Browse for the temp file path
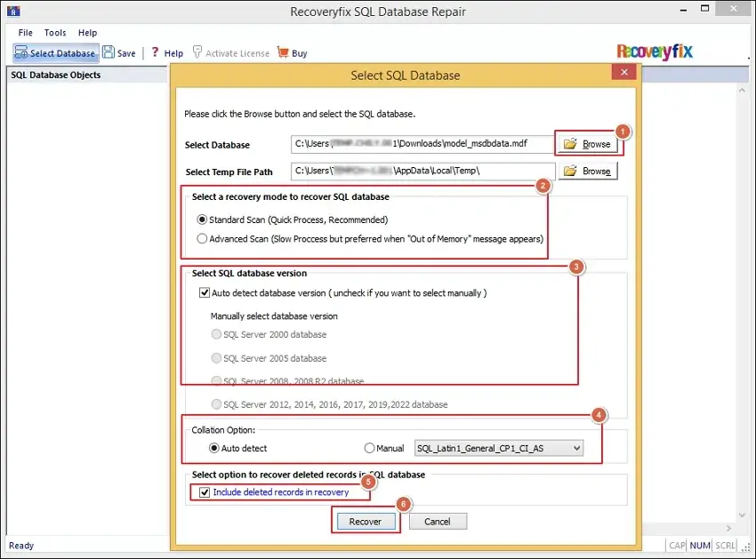The width and height of the screenshot is (756, 559). [588, 171]
